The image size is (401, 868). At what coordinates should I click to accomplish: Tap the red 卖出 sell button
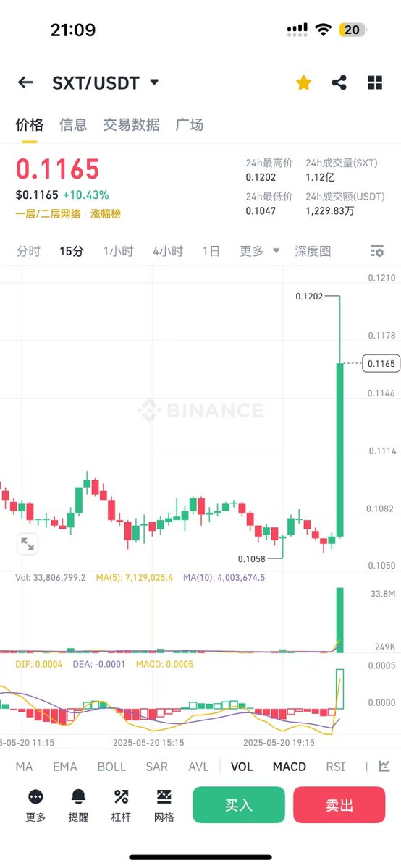pos(339,805)
